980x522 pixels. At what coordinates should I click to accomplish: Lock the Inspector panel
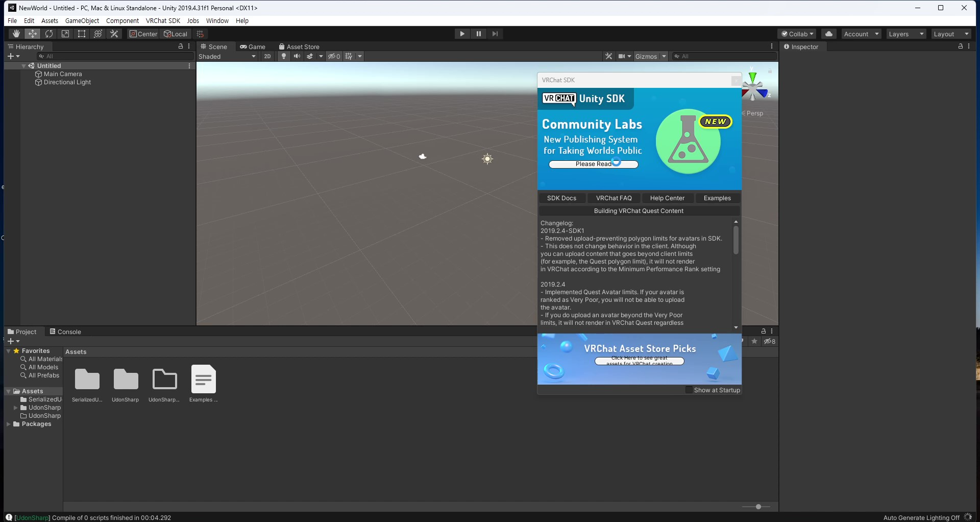pos(960,46)
